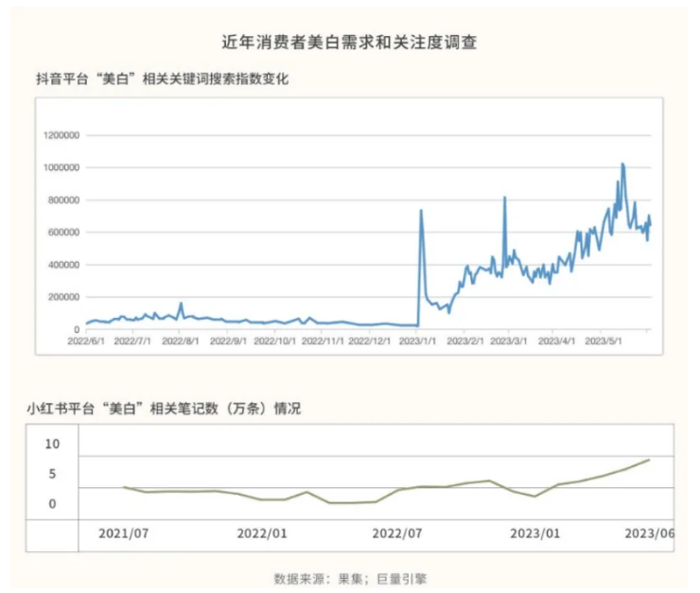Click the lower chart y-axis value 0
Screen dimensions: 700x593
[52, 504]
